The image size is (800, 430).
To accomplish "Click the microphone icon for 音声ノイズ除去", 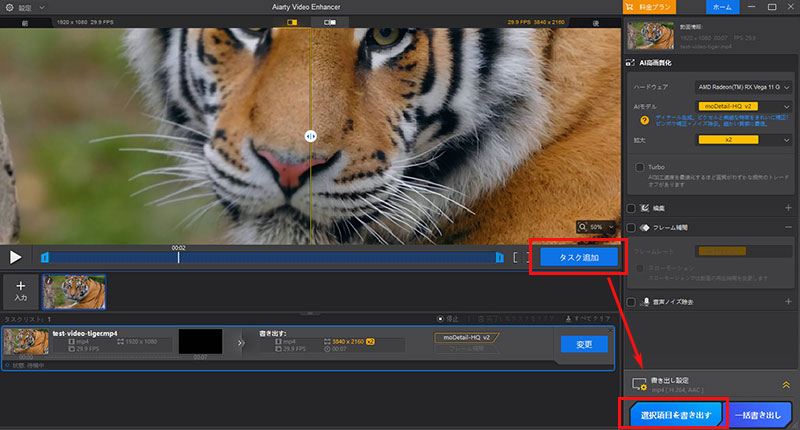I will coord(646,302).
